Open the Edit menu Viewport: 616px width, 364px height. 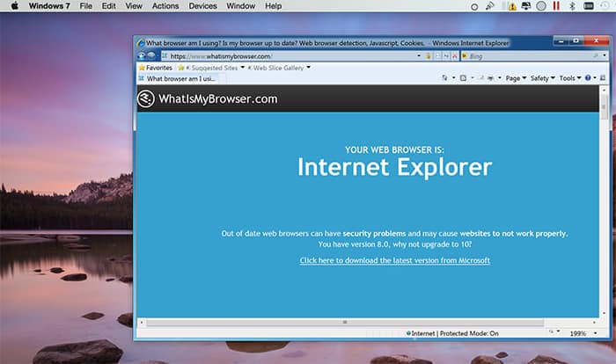point(108,6)
